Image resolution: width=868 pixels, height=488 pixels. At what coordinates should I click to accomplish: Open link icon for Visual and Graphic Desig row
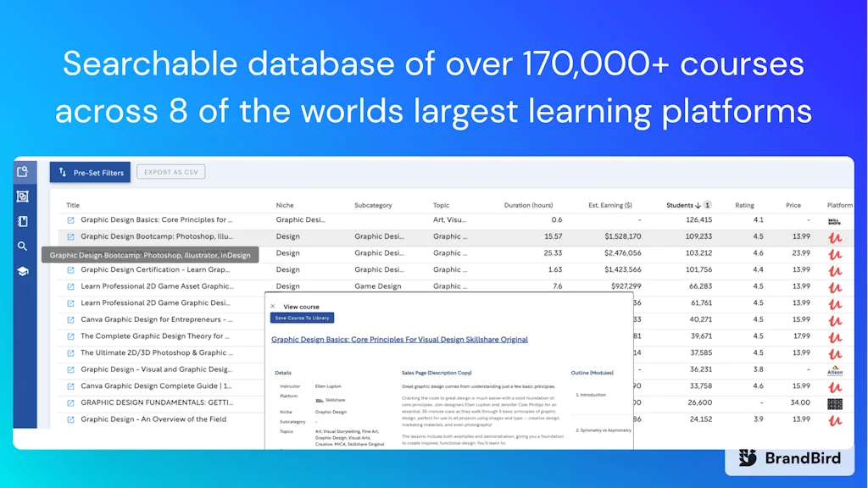tap(70, 369)
